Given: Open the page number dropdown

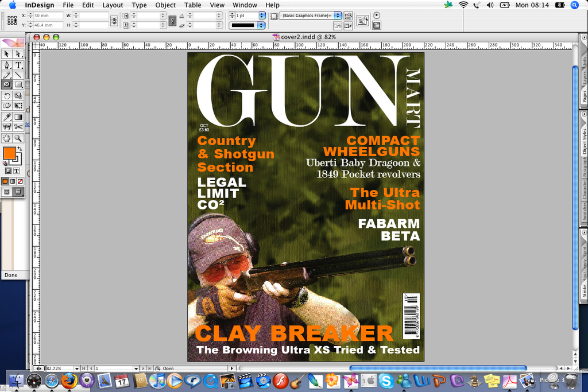Looking at the screenshot, I should click(136, 368).
